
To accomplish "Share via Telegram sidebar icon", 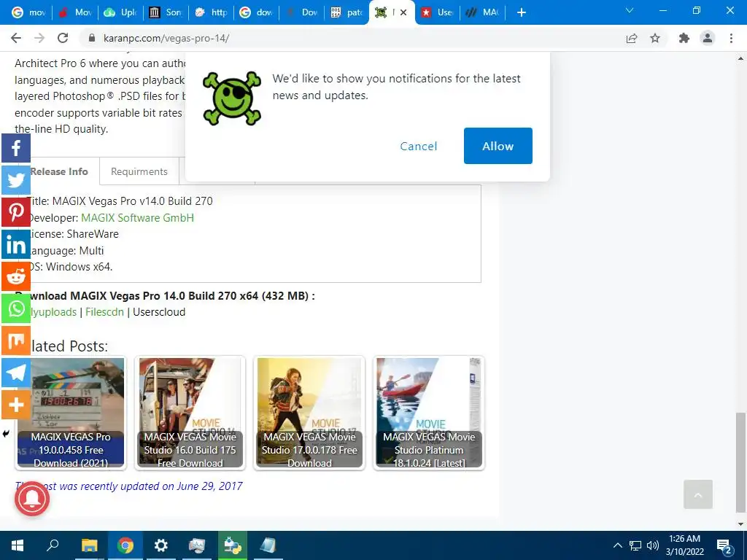I will (x=16, y=373).
